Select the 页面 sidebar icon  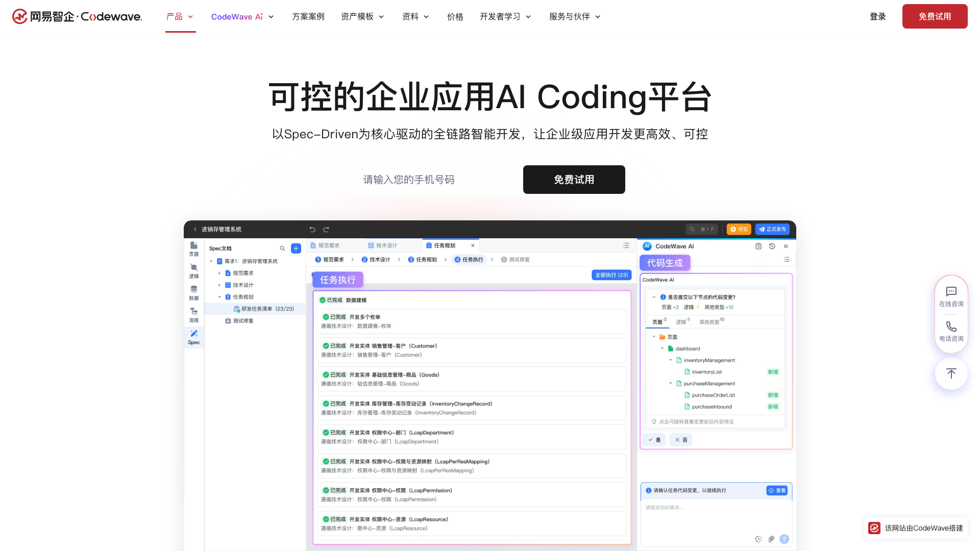click(194, 249)
